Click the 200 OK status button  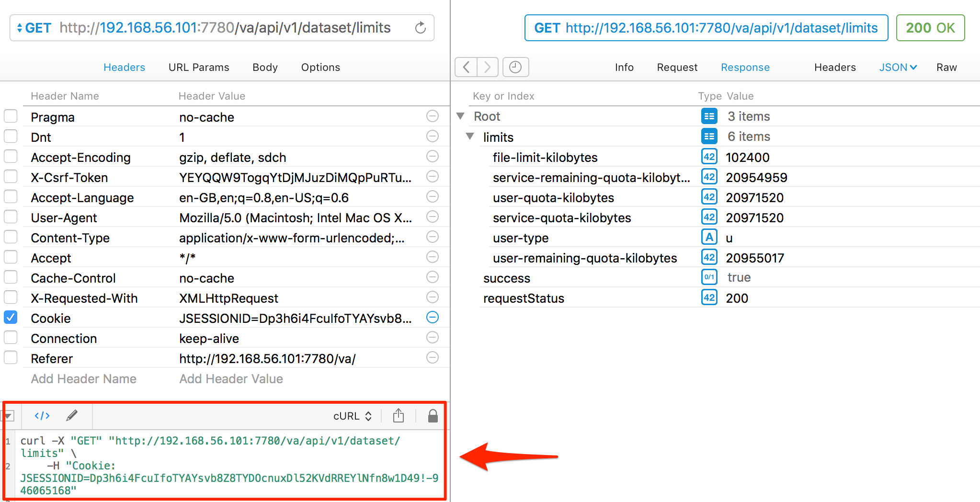pos(930,28)
